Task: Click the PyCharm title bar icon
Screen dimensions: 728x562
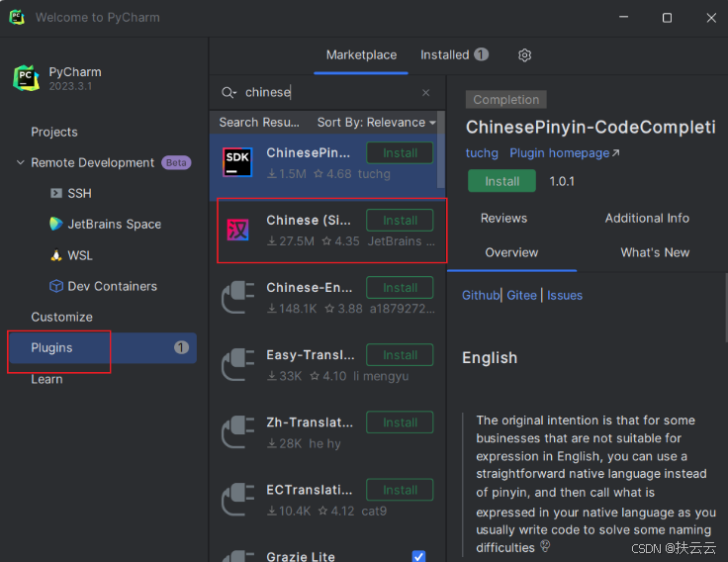Action: [17, 17]
